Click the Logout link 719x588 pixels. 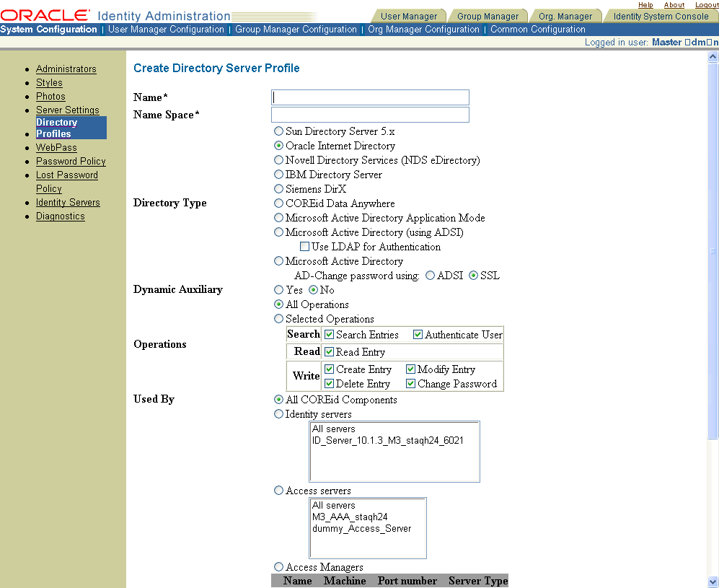pos(706,5)
